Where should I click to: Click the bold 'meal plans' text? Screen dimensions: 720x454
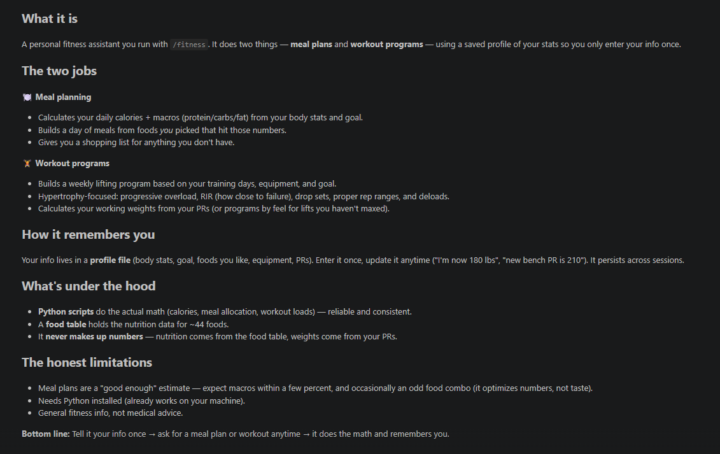point(311,45)
